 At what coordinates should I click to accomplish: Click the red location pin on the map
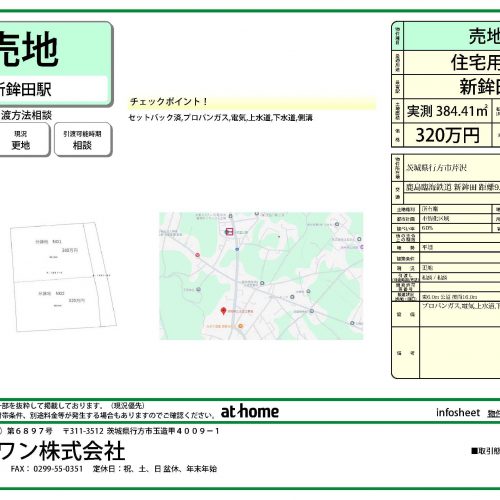[x=224, y=311]
